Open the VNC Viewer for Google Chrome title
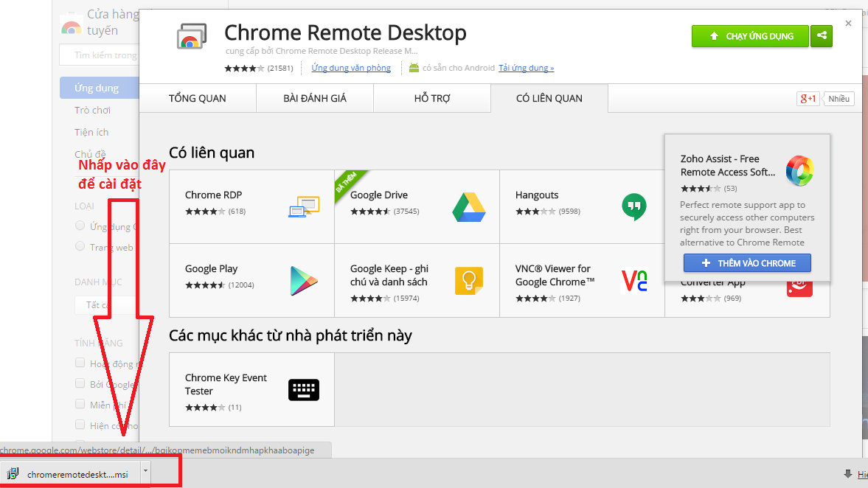Image resolution: width=868 pixels, height=488 pixels. (555, 275)
